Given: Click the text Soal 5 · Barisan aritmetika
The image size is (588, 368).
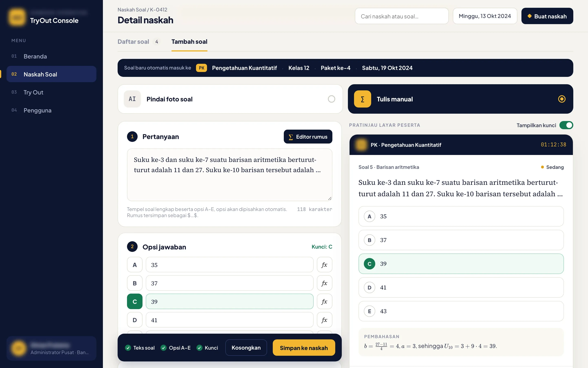Looking at the screenshot, I should pos(389,167).
